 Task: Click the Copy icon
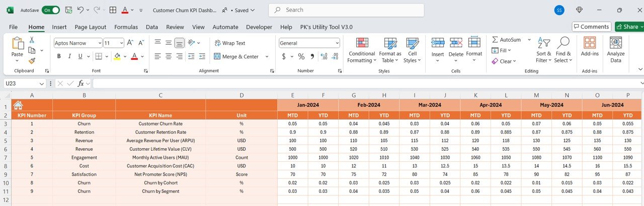pyautogui.click(x=32, y=50)
